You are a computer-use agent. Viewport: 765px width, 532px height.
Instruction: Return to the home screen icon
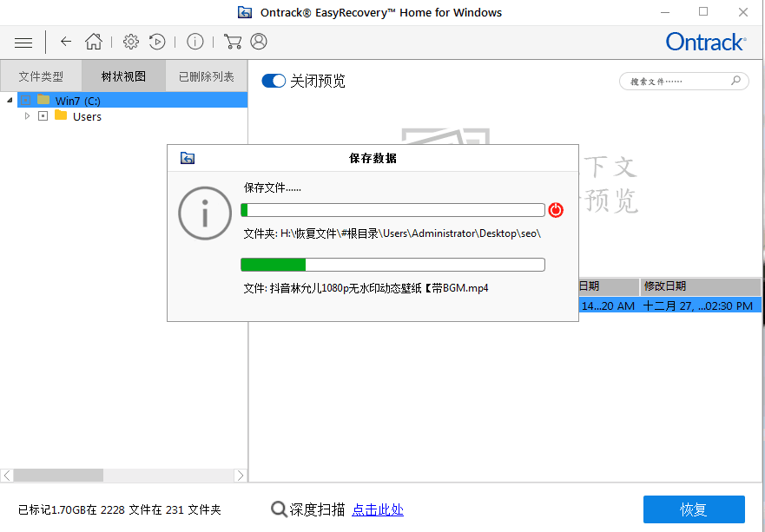pyautogui.click(x=94, y=42)
